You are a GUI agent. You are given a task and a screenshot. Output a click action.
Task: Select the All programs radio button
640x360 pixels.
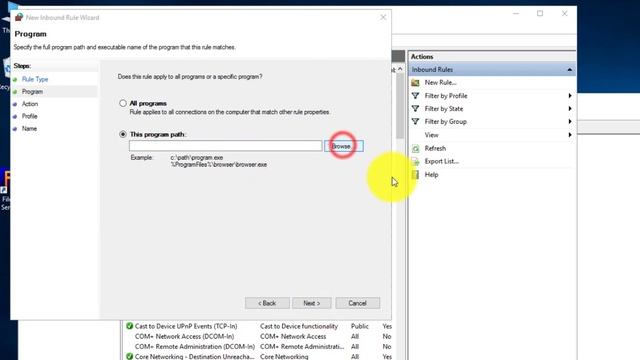click(x=123, y=103)
